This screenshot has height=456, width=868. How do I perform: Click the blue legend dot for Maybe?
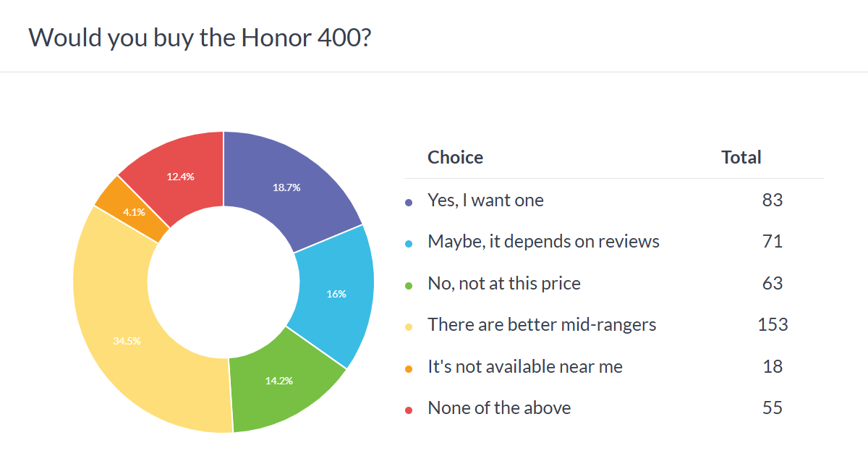click(x=409, y=244)
